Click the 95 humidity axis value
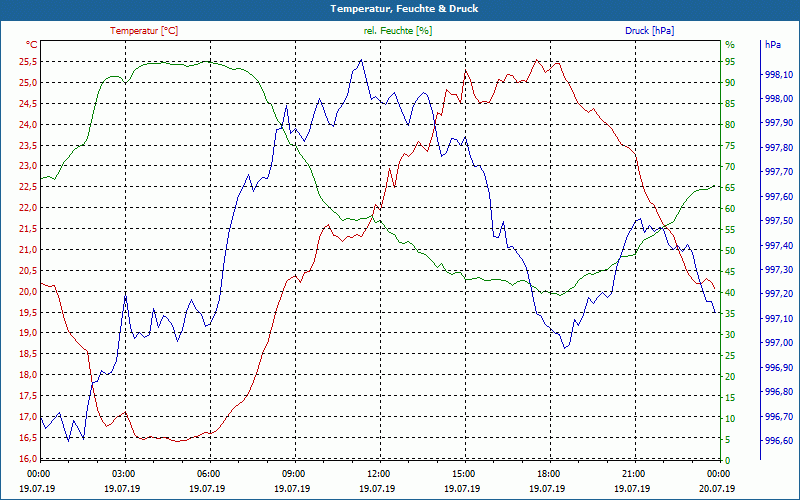The width and height of the screenshot is (800, 500). pyautogui.click(x=730, y=62)
